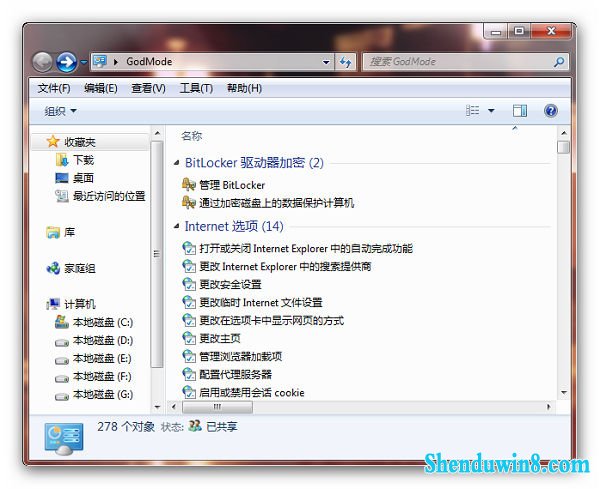Open 本地磁盘 (E:)
This screenshot has height=489, width=600.
pyautogui.click(x=102, y=359)
